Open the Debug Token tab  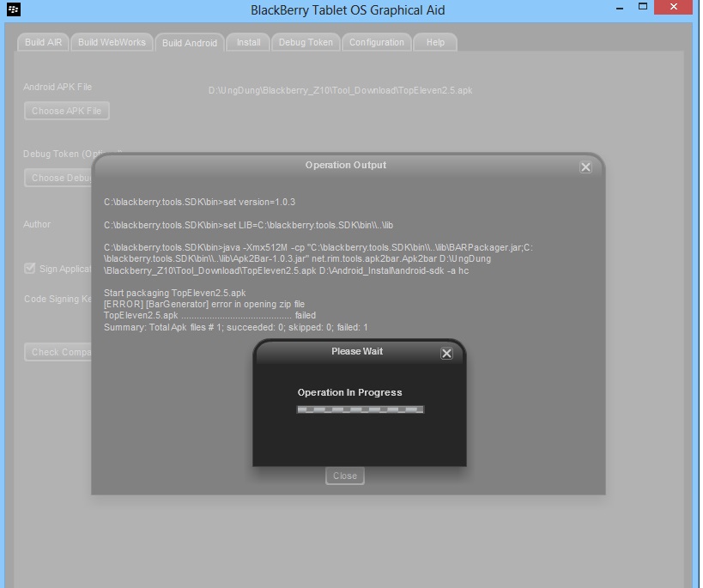point(306,42)
